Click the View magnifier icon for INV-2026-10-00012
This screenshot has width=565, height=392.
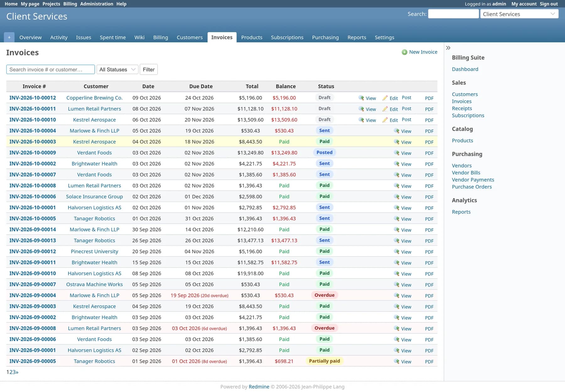361,98
